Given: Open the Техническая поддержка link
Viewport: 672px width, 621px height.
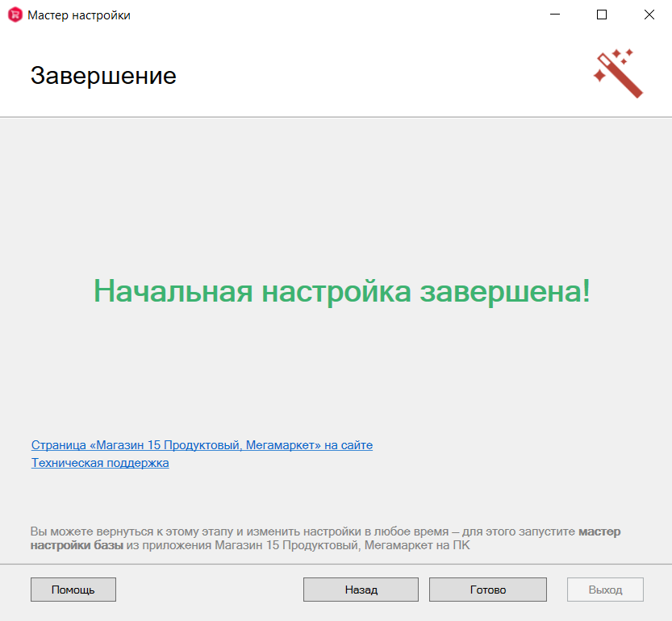Looking at the screenshot, I should pos(99,463).
